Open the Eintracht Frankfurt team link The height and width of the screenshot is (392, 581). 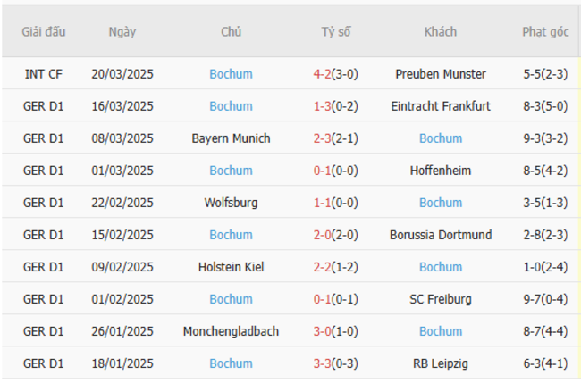(x=441, y=106)
